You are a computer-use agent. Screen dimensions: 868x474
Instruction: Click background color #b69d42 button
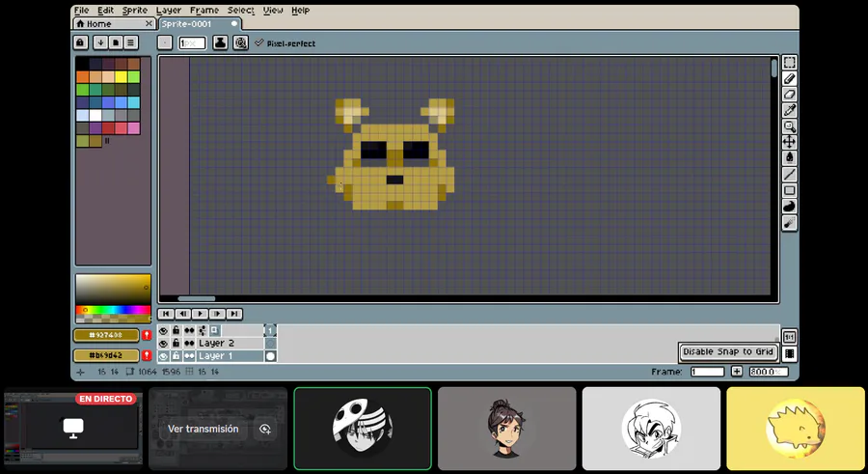point(106,355)
